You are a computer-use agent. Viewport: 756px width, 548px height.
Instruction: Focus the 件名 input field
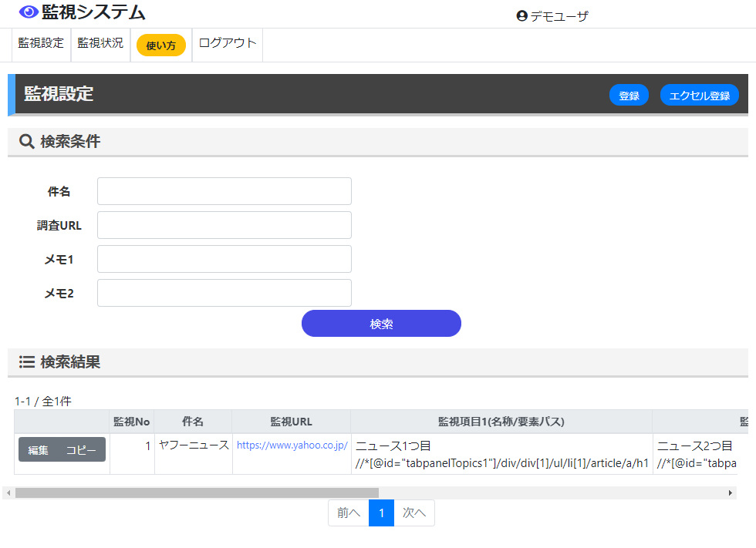click(224, 191)
